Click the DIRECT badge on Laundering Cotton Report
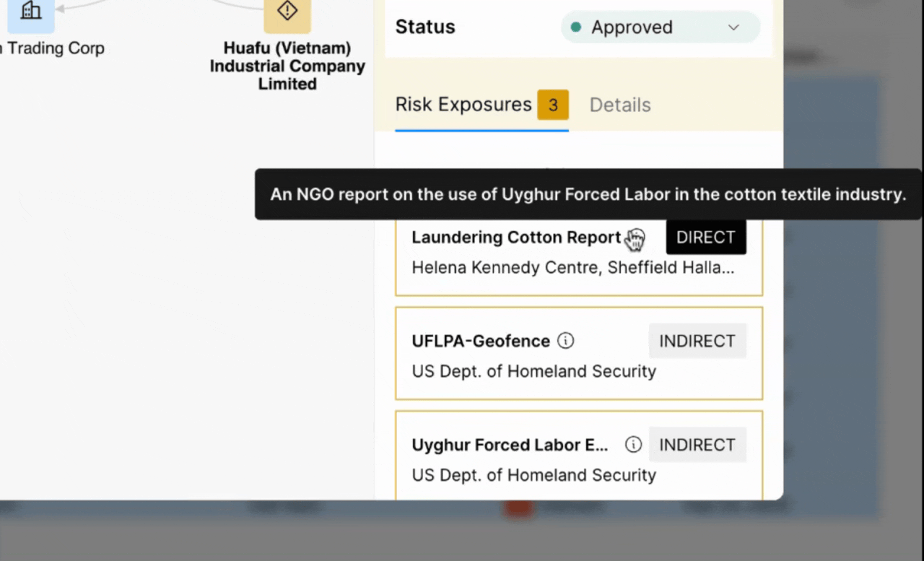 pos(705,238)
